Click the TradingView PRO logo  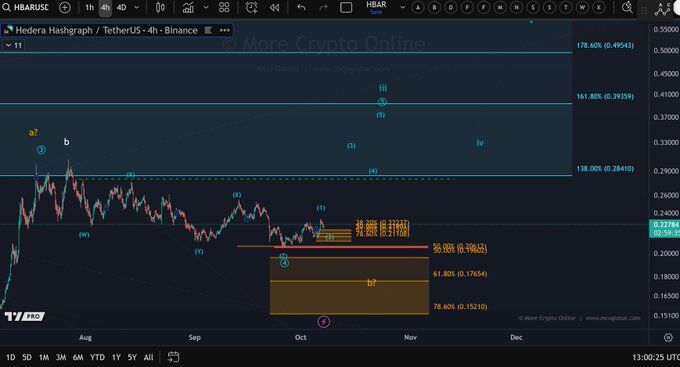pyautogui.click(x=24, y=316)
